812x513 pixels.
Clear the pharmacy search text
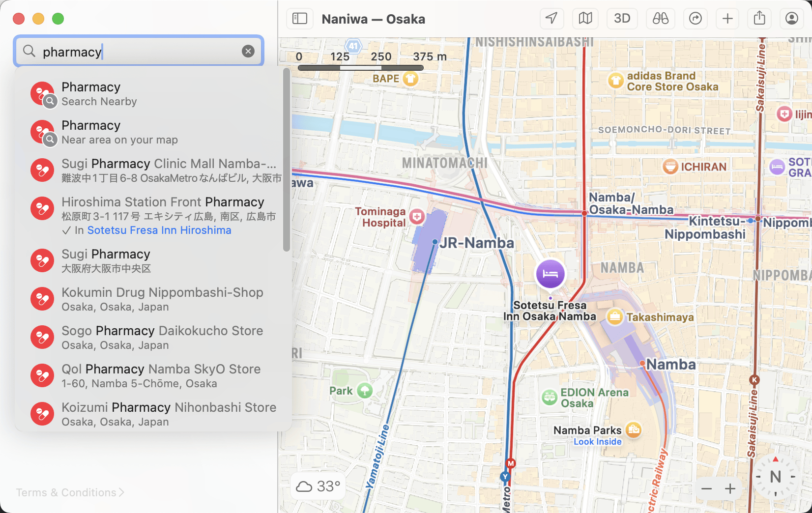coord(248,51)
